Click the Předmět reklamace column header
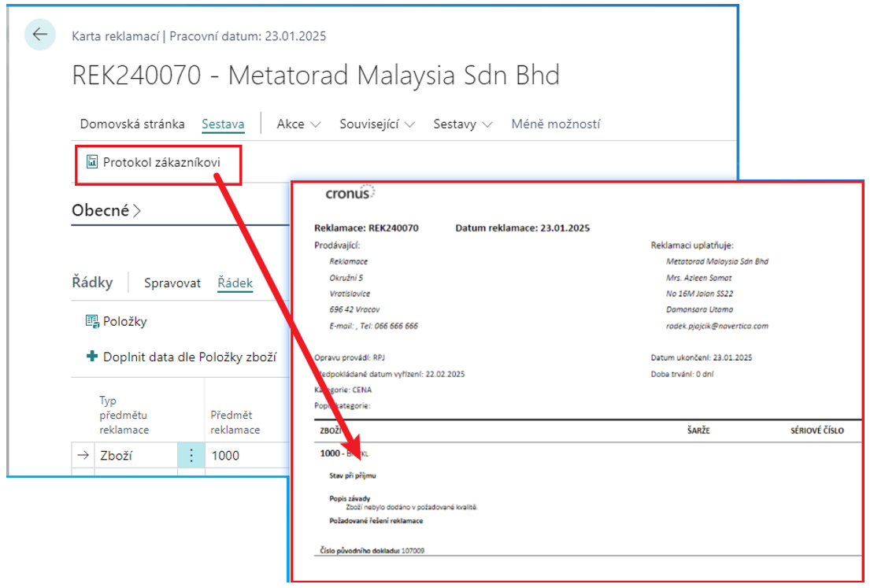This screenshot has height=588, width=874. click(x=235, y=423)
